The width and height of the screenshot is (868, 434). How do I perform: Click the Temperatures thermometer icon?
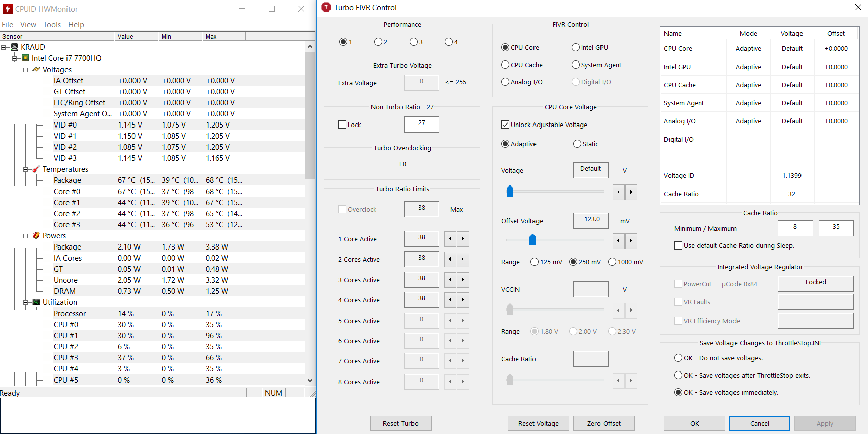[36, 169]
